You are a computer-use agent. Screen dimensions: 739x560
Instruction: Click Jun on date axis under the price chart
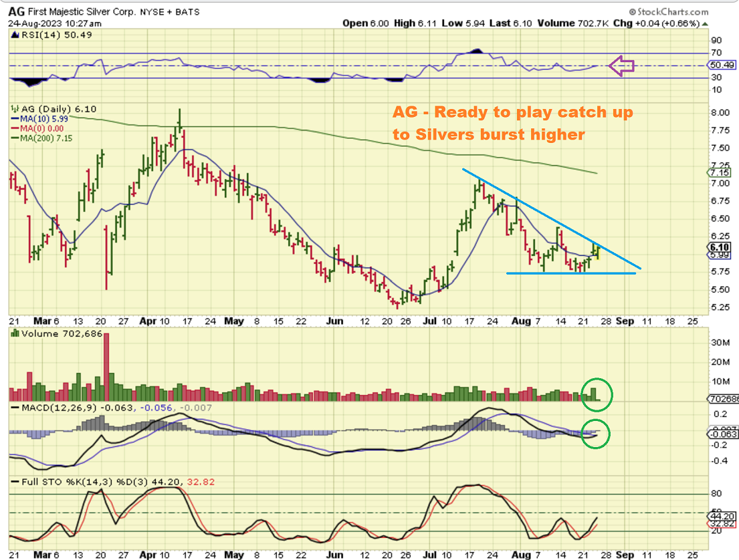[334, 321]
